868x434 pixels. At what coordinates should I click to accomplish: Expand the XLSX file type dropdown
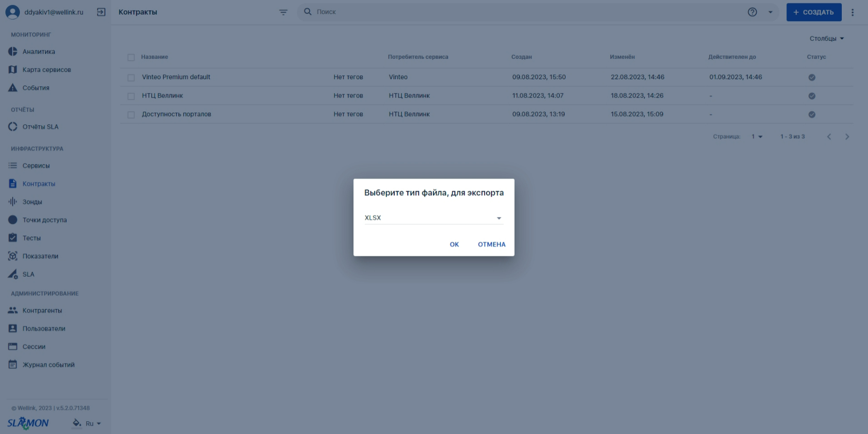[x=434, y=218]
